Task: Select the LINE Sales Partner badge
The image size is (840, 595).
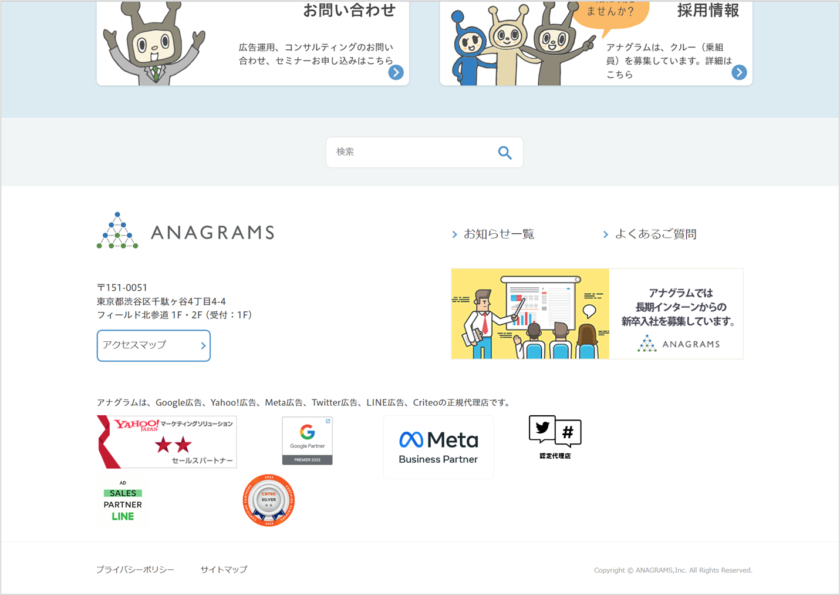Action: point(122,503)
